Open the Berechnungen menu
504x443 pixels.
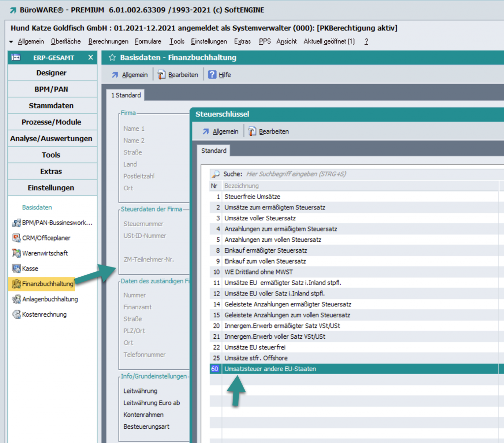pyautogui.click(x=108, y=42)
